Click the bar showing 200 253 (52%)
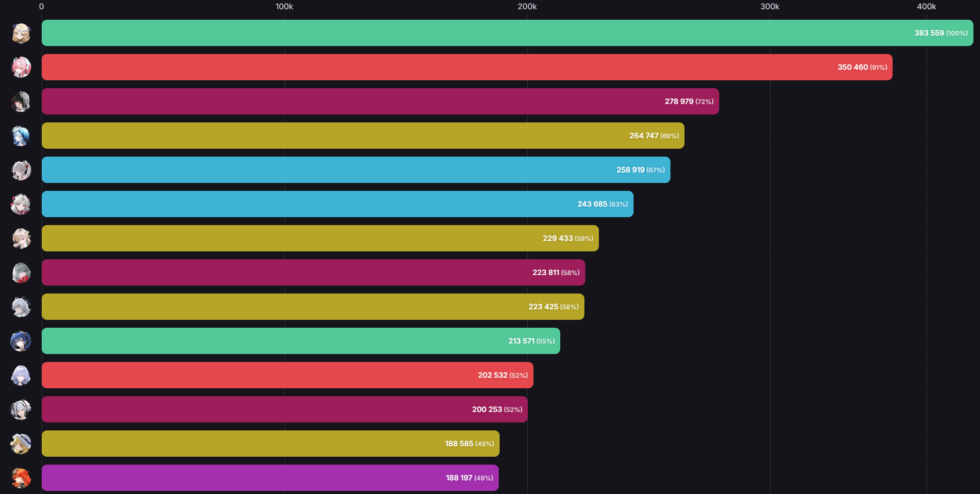 click(x=285, y=409)
